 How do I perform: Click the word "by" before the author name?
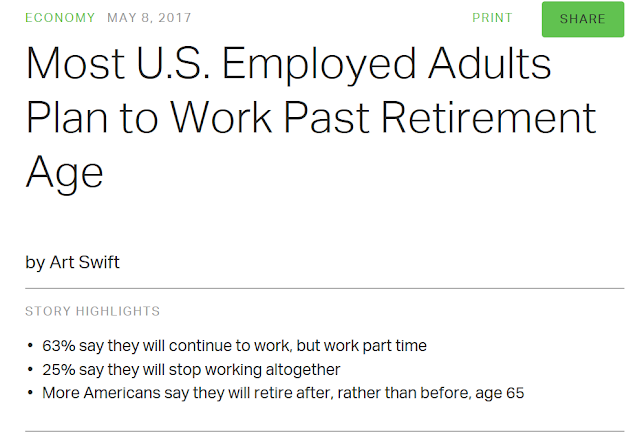point(35,263)
